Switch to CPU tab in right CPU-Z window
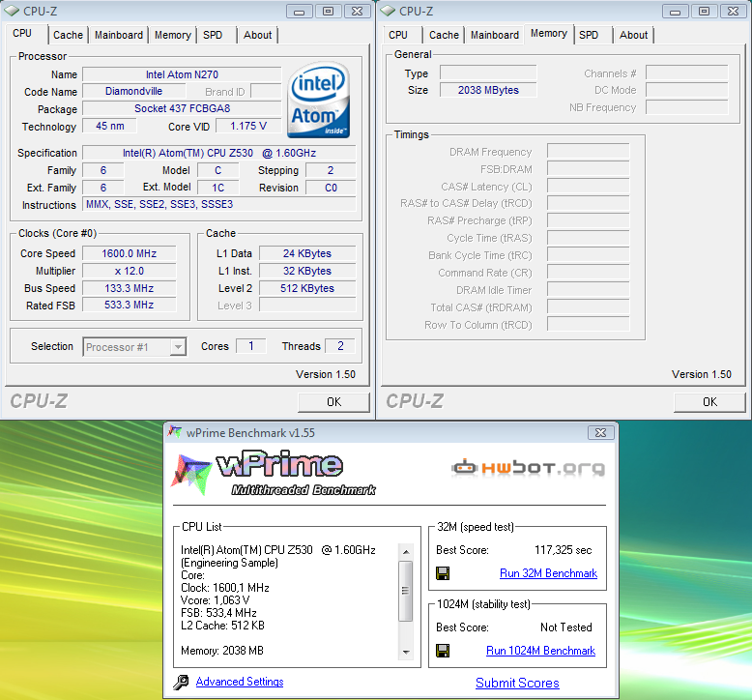The width and height of the screenshot is (752, 700). click(398, 35)
